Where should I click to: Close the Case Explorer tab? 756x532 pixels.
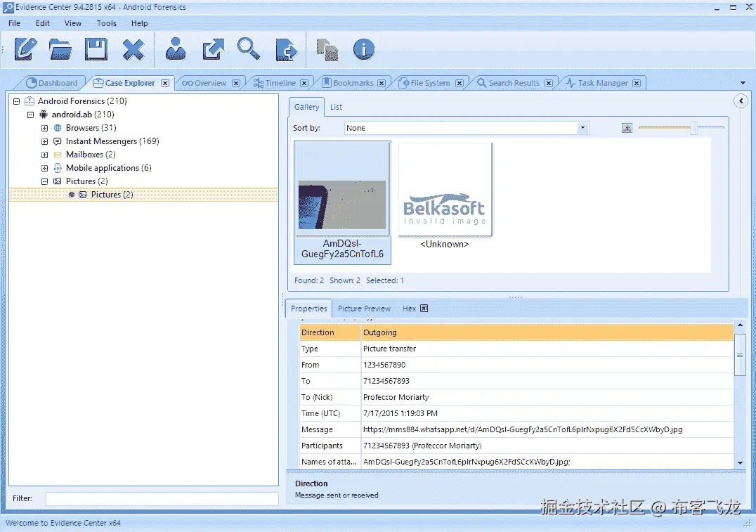click(165, 83)
